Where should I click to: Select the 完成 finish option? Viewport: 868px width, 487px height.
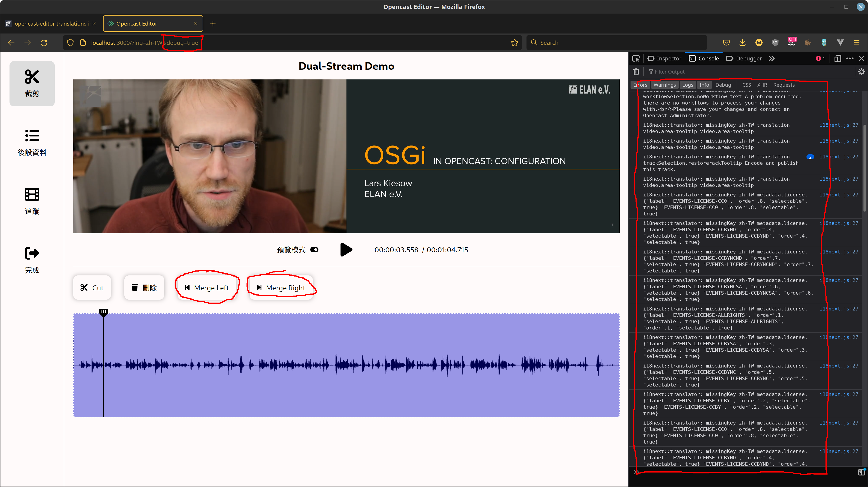(x=32, y=260)
